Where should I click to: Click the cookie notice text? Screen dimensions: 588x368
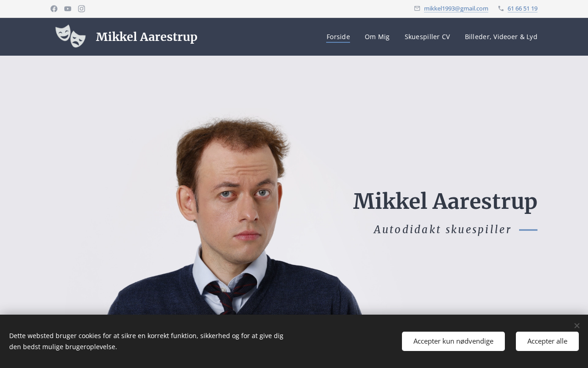[x=146, y=341]
